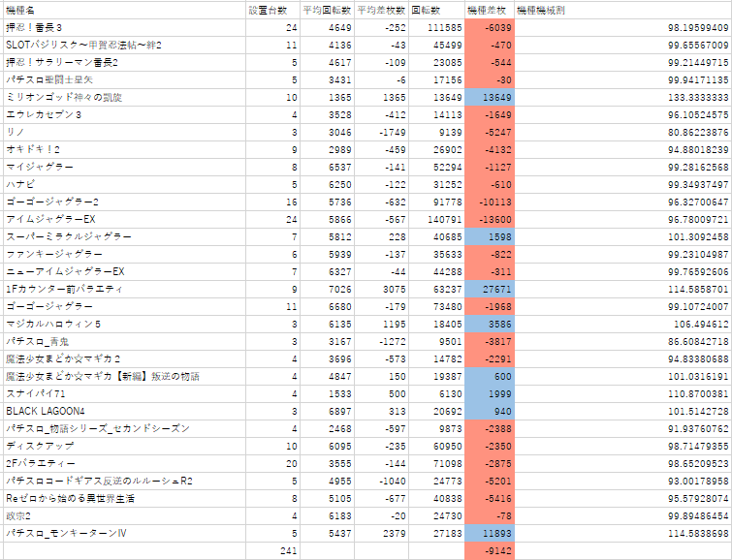Viewport: 732px width, 560px height.
Task: Select the cell 押忍！番長３
Action: tap(124, 28)
